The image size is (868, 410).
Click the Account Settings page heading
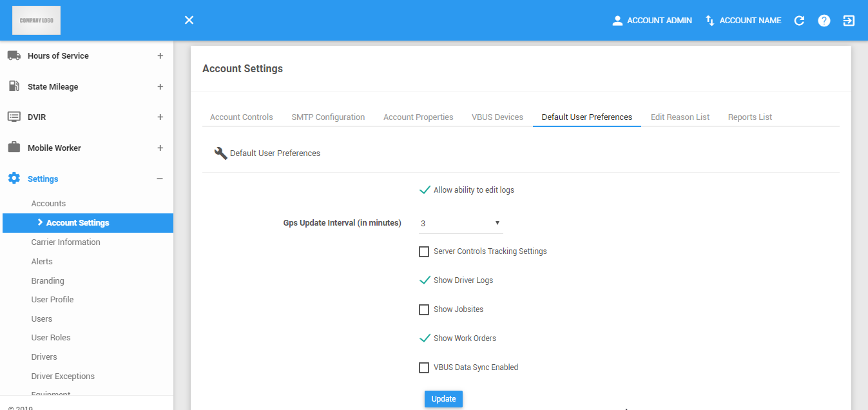(242, 68)
